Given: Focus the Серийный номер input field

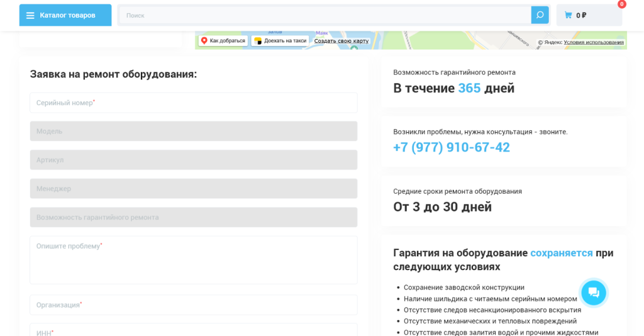Looking at the screenshot, I should tap(193, 103).
